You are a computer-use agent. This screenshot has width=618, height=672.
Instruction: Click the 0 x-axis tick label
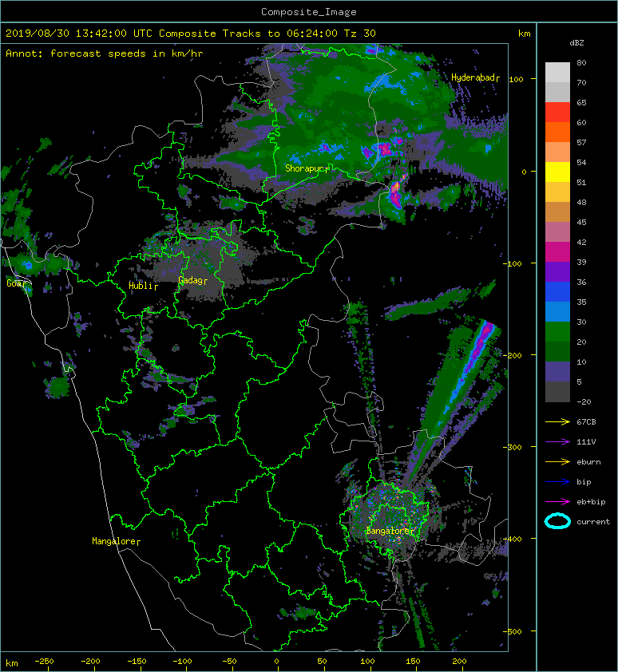click(x=276, y=662)
